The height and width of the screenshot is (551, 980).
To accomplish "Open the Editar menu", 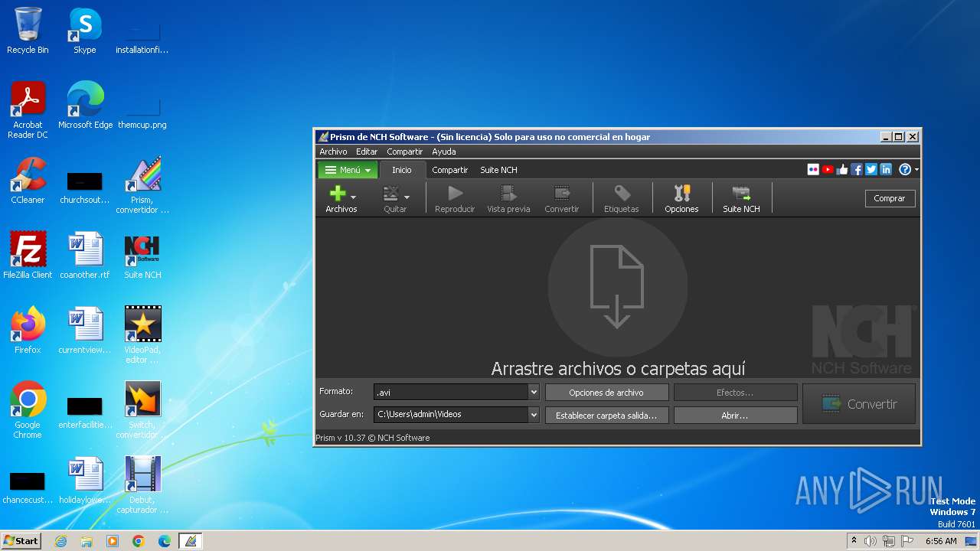I will (x=367, y=152).
